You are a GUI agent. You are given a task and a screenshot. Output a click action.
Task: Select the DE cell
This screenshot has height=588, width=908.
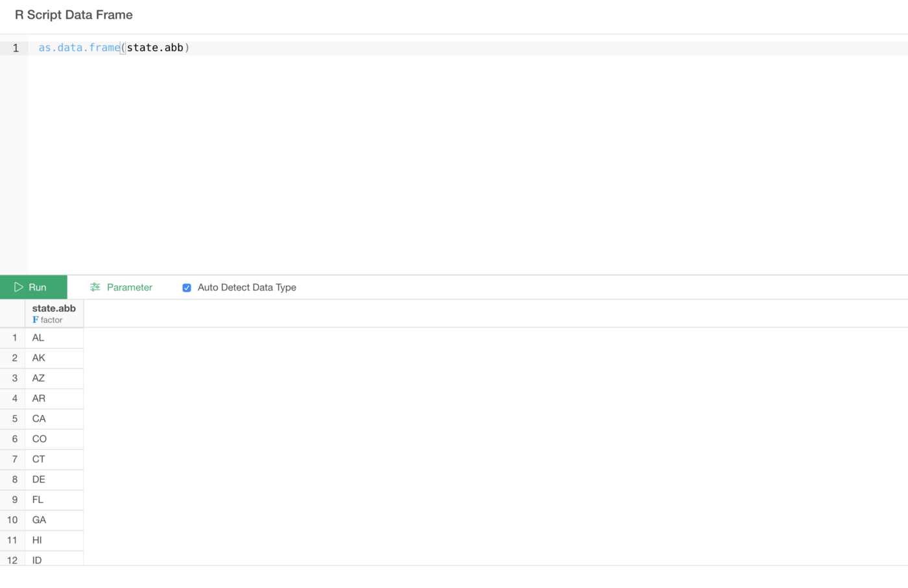coord(54,480)
